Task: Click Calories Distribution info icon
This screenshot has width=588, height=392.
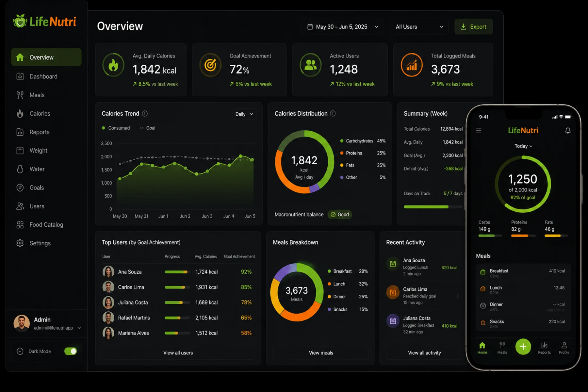Action: pyautogui.click(x=333, y=113)
